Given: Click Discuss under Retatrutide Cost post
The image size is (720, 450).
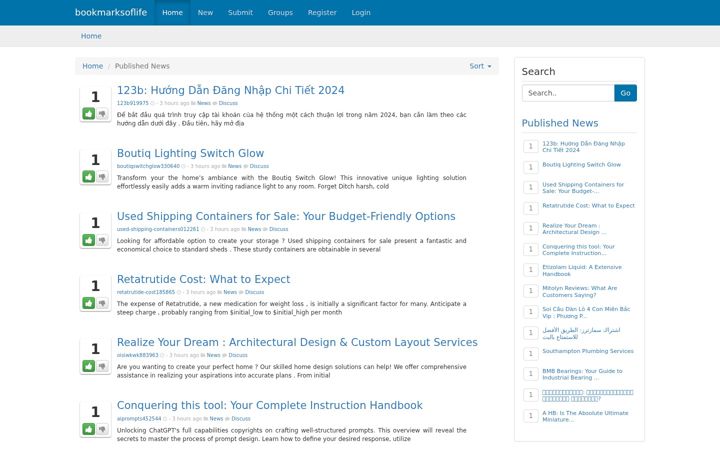Looking at the screenshot, I should [x=254, y=292].
